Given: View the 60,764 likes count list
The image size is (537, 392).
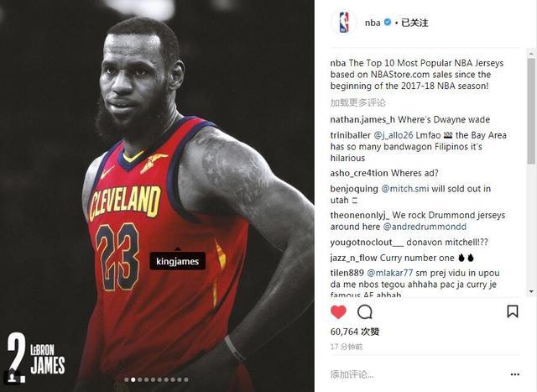Looking at the screenshot, I should tap(355, 332).
